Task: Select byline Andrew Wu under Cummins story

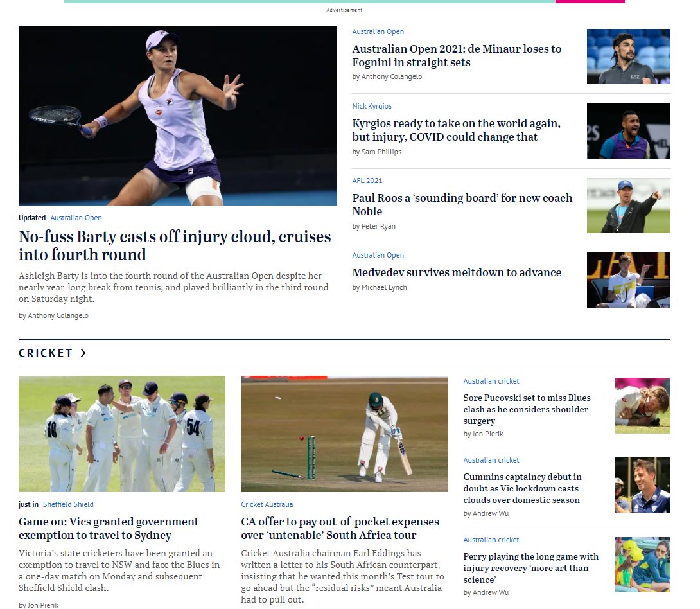Action: pos(491,513)
